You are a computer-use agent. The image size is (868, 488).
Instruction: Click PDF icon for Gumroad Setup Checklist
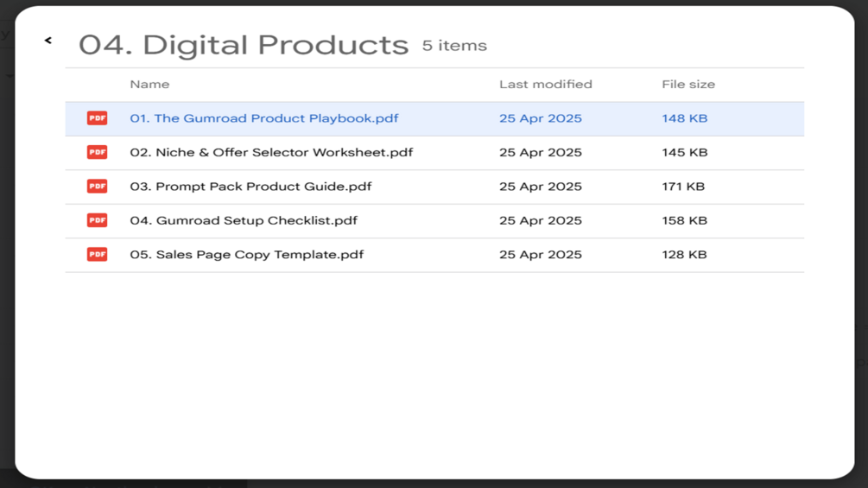[97, 220]
